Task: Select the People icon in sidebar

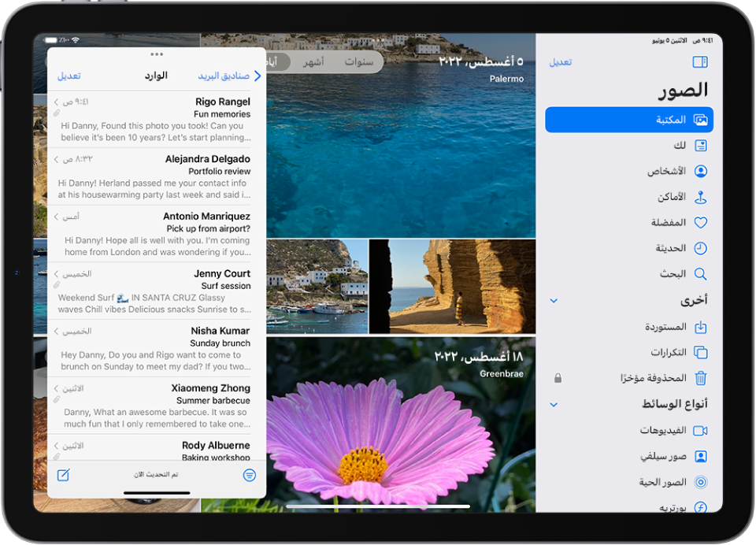Action: click(700, 171)
